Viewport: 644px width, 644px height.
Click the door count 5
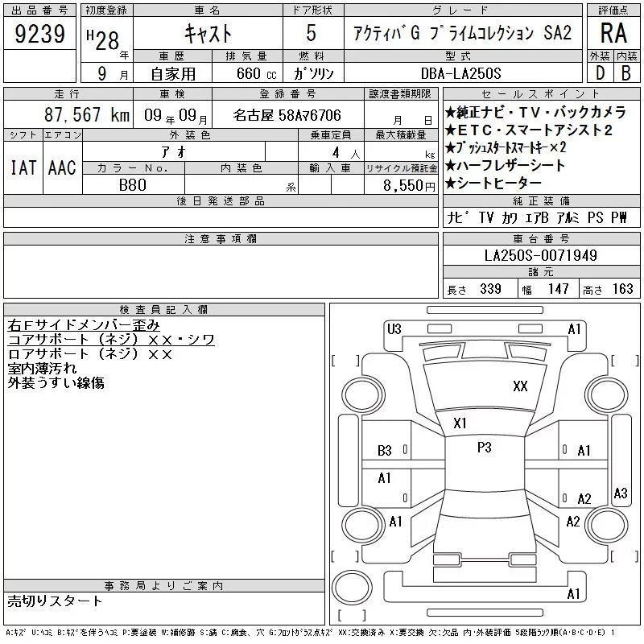click(x=312, y=33)
